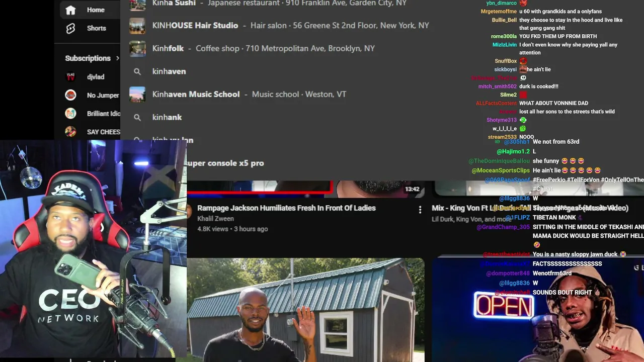The image size is (644, 362).
Task: Click chat username @GrandChamp_305
Action: tap(503, 227)
